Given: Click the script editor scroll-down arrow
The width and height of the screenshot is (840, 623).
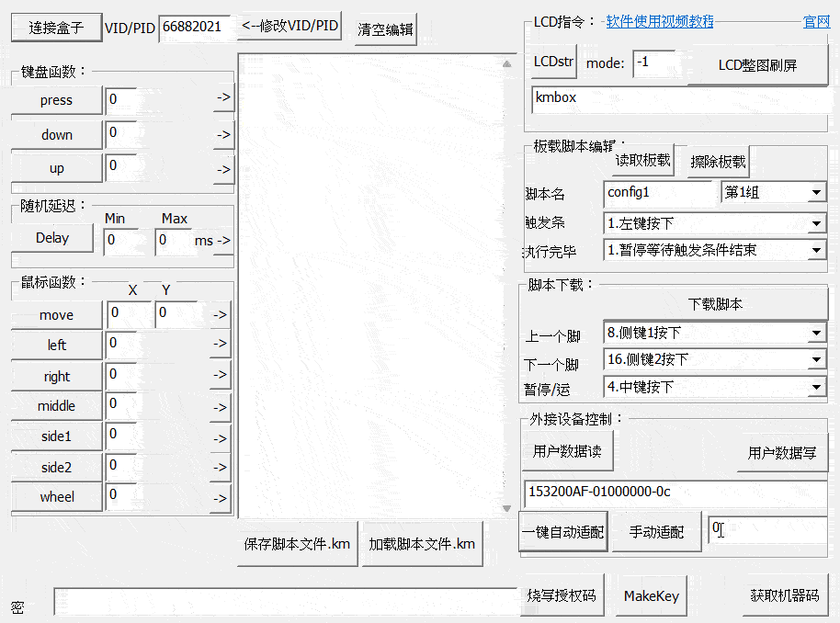Looking at the screenshot, I should [x=505, y=508].
